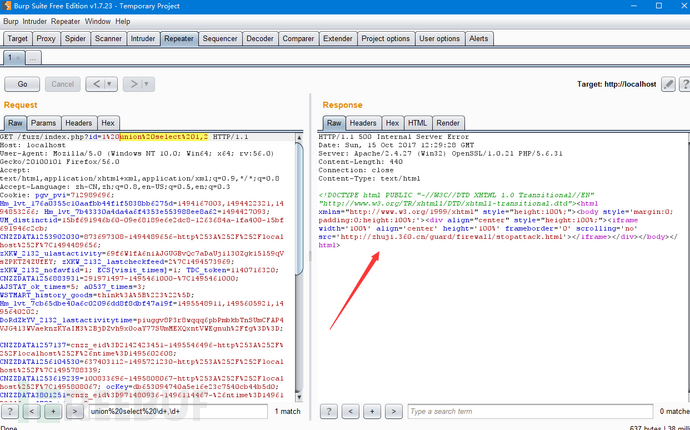Edit target with the pencil icon

pyautogui.click(x=668, y=84)
